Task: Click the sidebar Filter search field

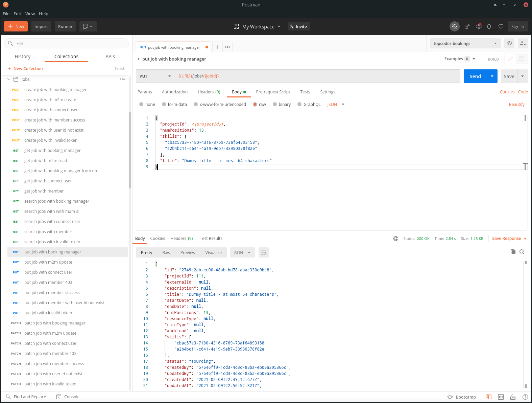Action: click(66, 43)
